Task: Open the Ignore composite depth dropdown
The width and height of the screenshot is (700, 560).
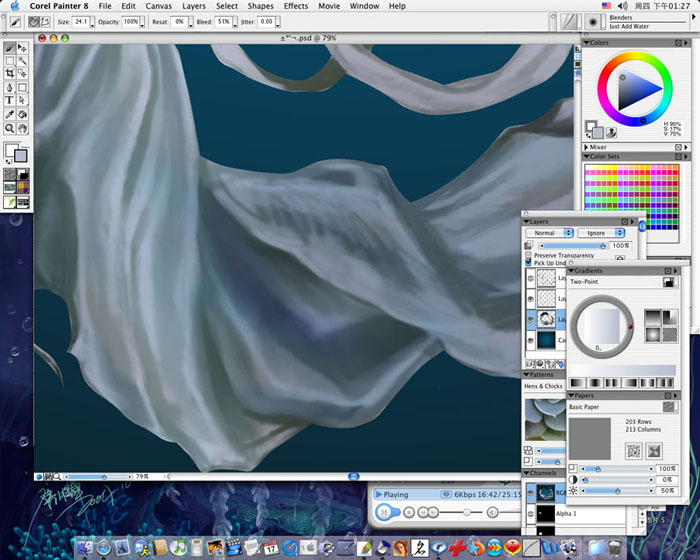Action: tap(601, 233)
